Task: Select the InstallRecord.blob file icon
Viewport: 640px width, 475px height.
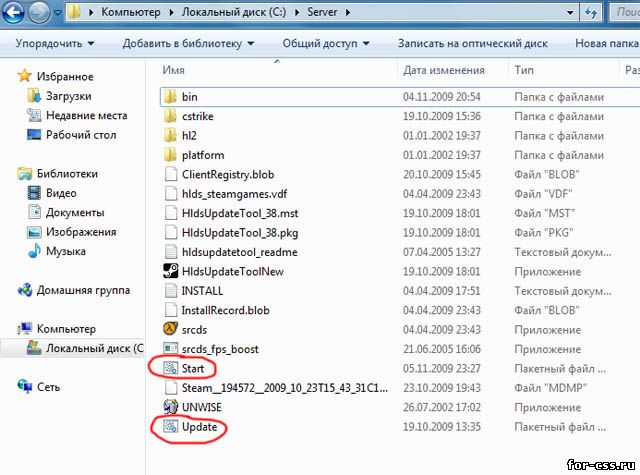Action: pyautogui.click(x=171, y=310)
